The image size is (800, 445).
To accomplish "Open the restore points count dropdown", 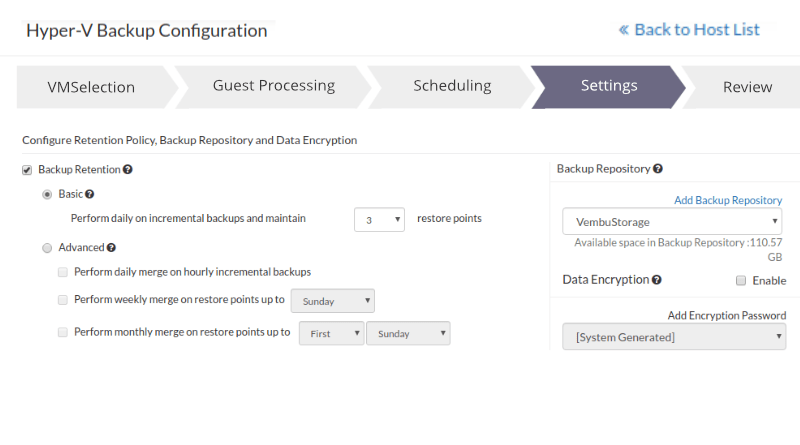I will (x=379, y=219).
